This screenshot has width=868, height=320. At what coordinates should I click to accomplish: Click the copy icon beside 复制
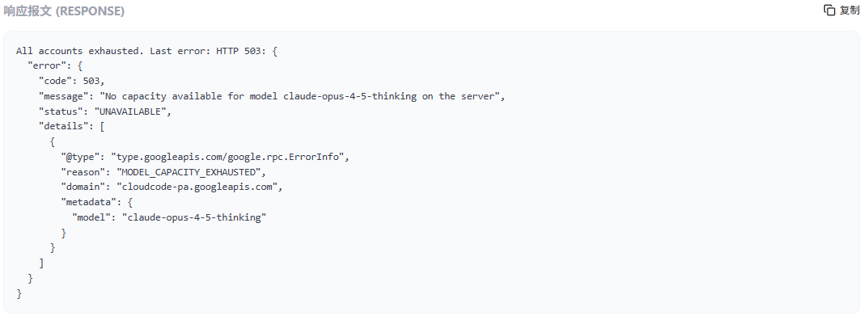click(x=829, y=11)
